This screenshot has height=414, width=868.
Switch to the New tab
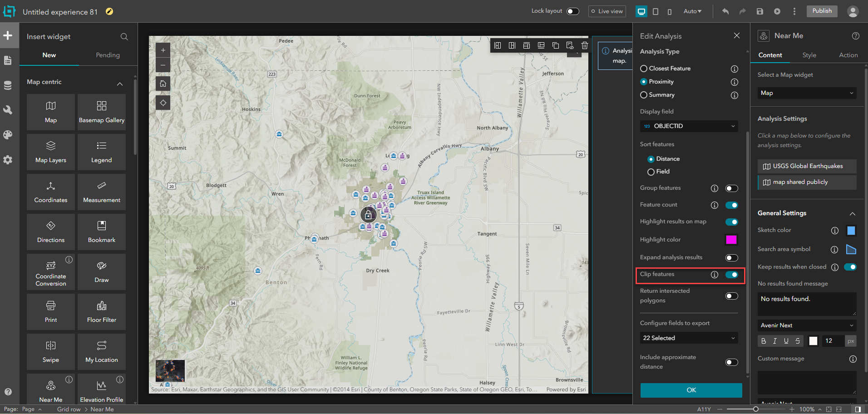[49, 55]
